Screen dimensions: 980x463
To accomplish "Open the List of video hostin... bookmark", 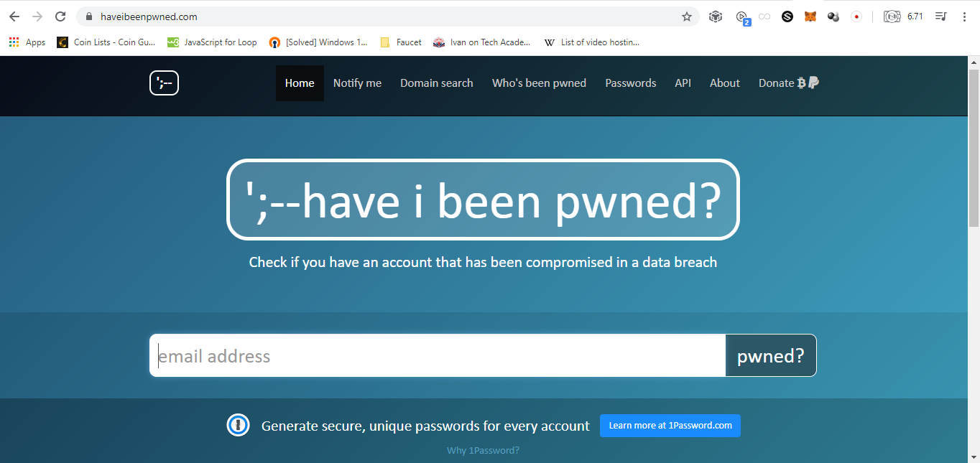I will 592,42.
